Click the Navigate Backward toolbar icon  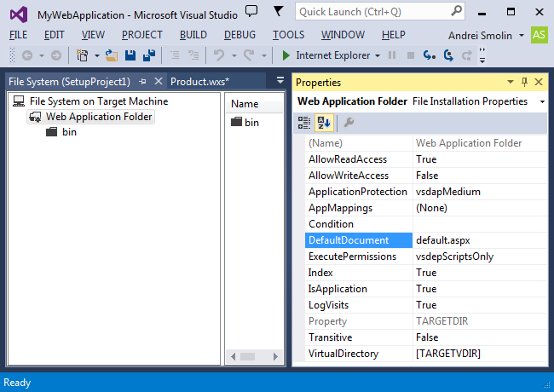[27, 55]
